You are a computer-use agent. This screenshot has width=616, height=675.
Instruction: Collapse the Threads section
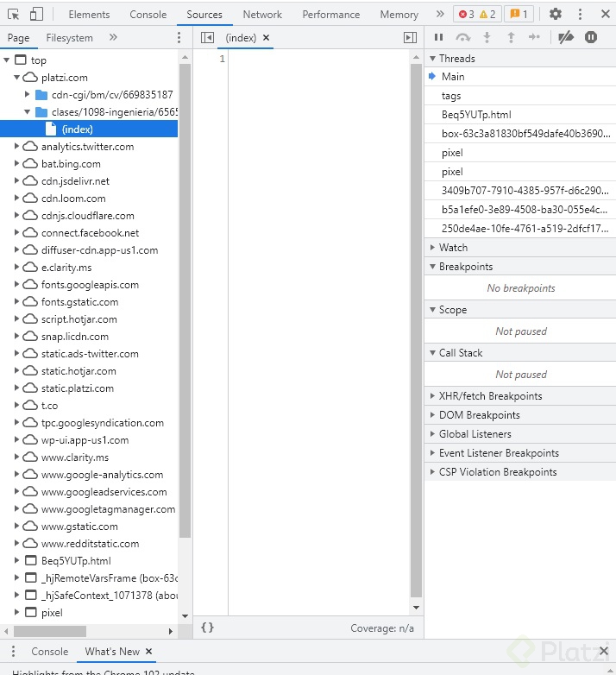click(x=520, y=58)
